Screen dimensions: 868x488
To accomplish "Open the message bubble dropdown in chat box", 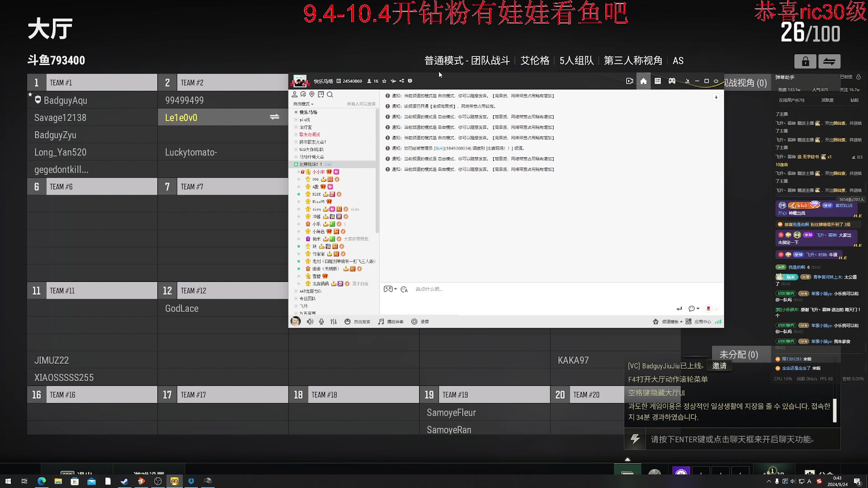I will pos(694,309).
